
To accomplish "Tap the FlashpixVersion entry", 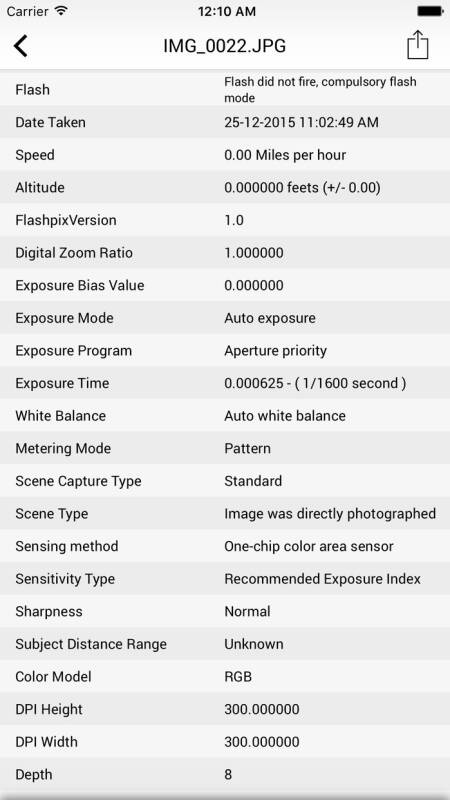I will click(x=225, y=220).
